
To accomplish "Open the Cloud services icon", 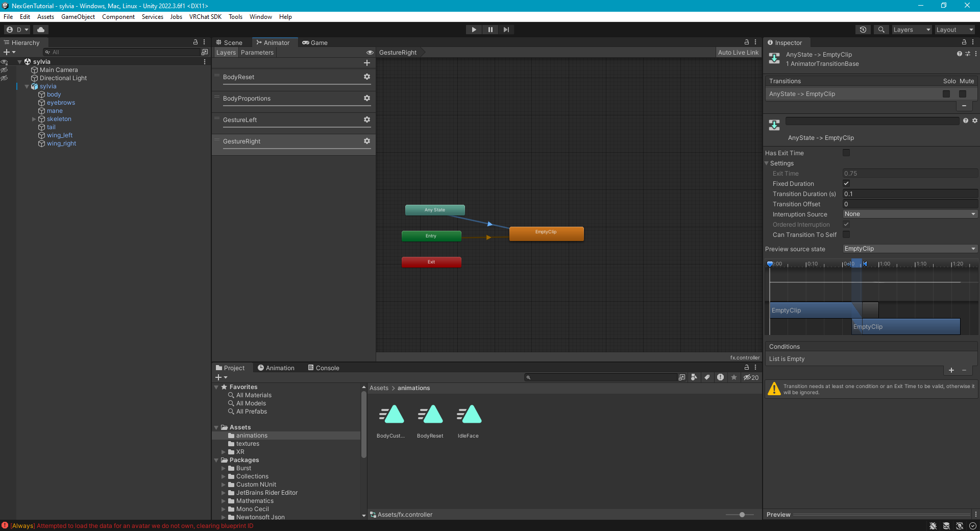I will (x=41, y=30).
